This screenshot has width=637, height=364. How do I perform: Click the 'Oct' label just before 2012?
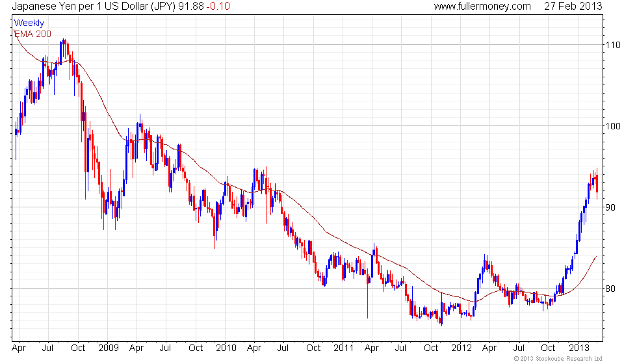[431, 348]
